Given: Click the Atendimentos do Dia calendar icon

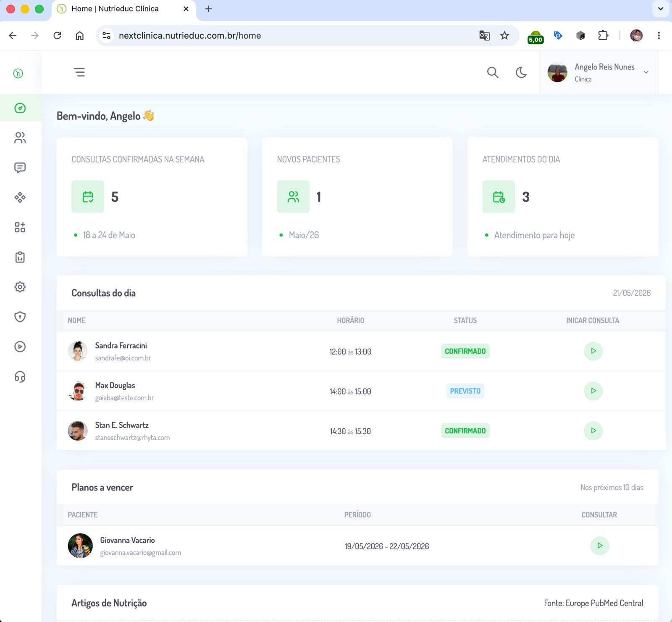Looking at the screenshot, I should [x=499, y=197].
